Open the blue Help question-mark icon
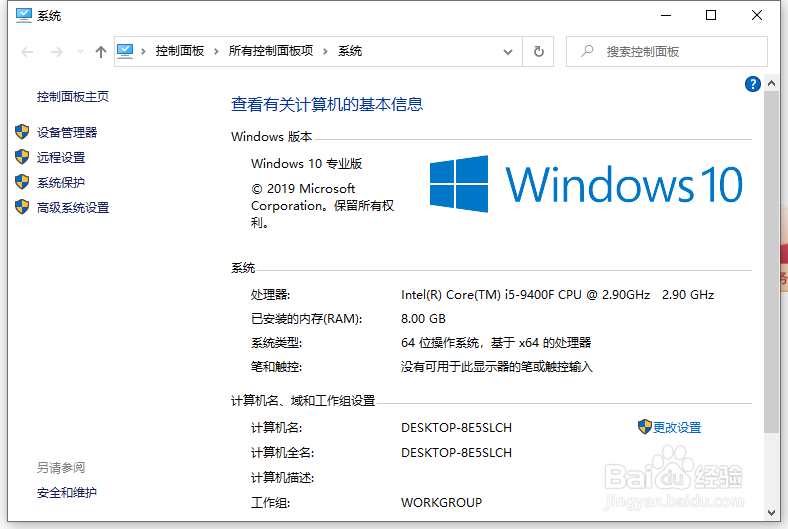The height and width of the screenshot is (529, 788). tap(753, 84)
